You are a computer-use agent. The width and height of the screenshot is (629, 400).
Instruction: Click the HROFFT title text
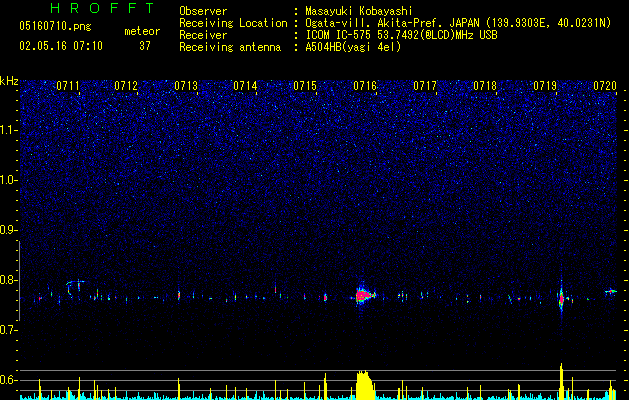tap(103, 8)
